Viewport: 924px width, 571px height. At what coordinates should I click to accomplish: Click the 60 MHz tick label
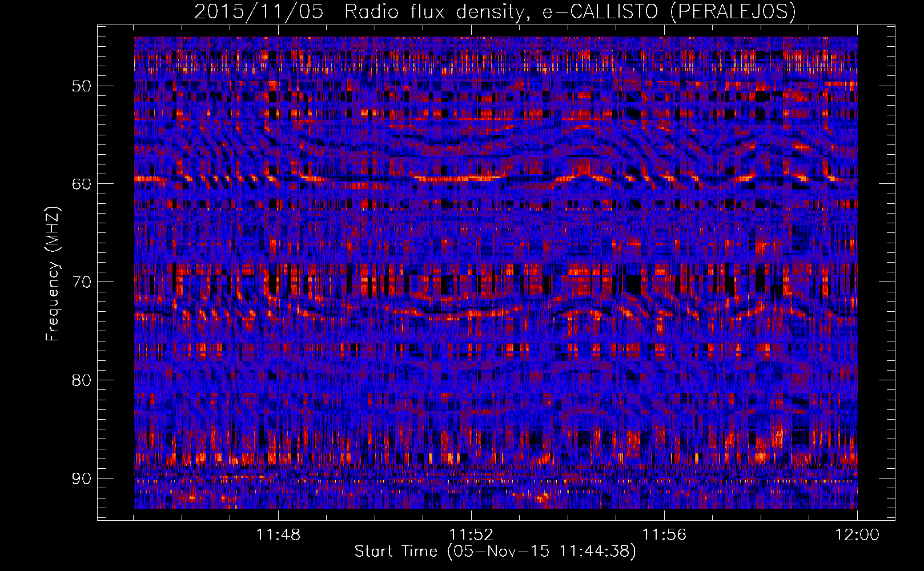(x=82, y=184)
